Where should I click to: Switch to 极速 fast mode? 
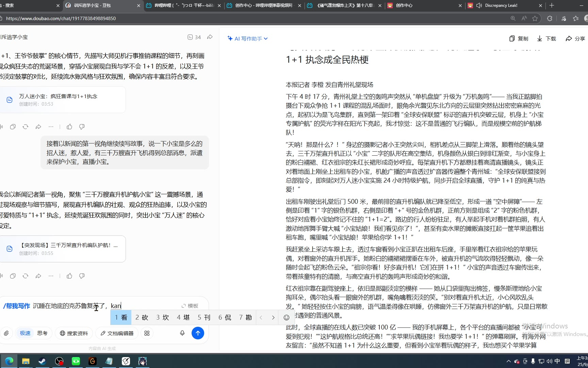point(25,333)
